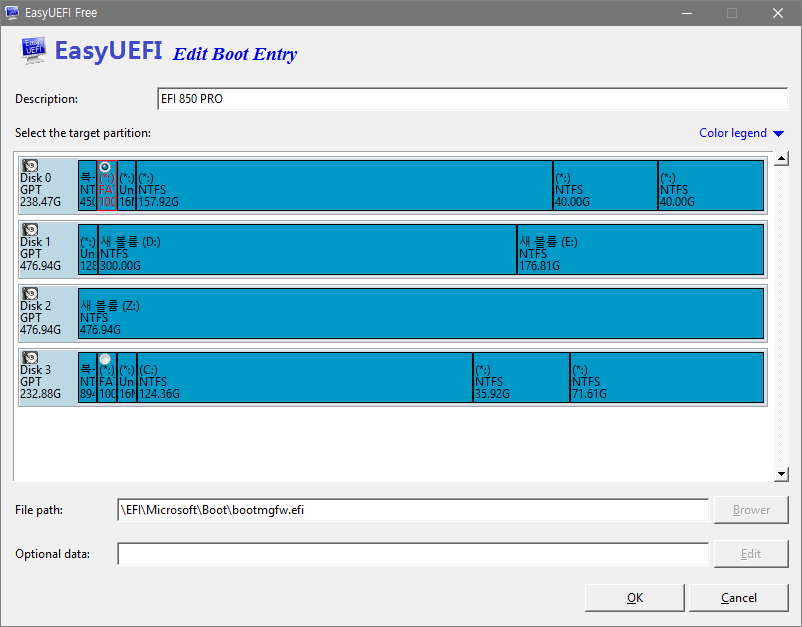Click the Disk 0 GPT 238.47G label

[40, 190]
